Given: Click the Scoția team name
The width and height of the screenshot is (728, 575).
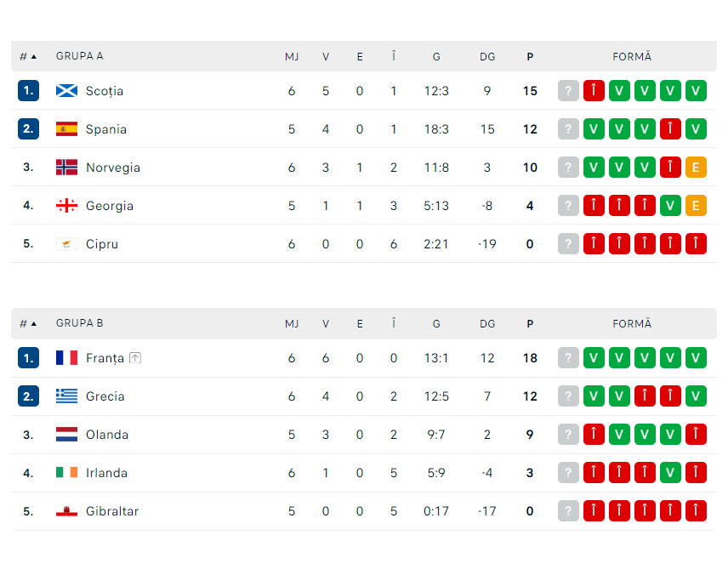Looking at the screenshot, I should 103,90.
